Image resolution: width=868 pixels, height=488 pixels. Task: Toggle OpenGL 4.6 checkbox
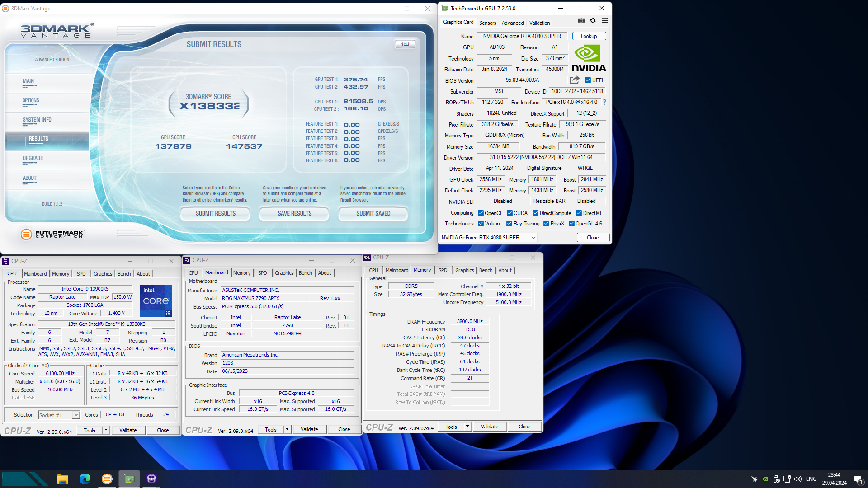(x=572, y=224)
